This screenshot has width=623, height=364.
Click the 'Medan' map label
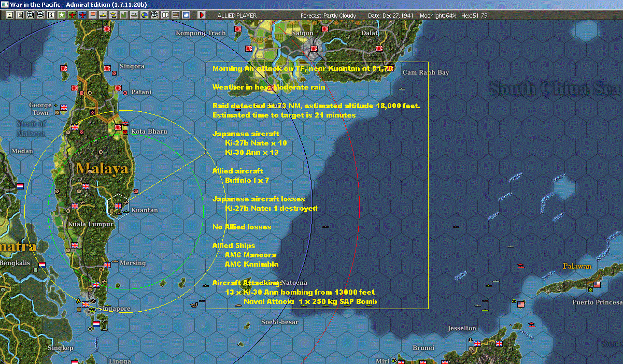(x=22, y=151)
